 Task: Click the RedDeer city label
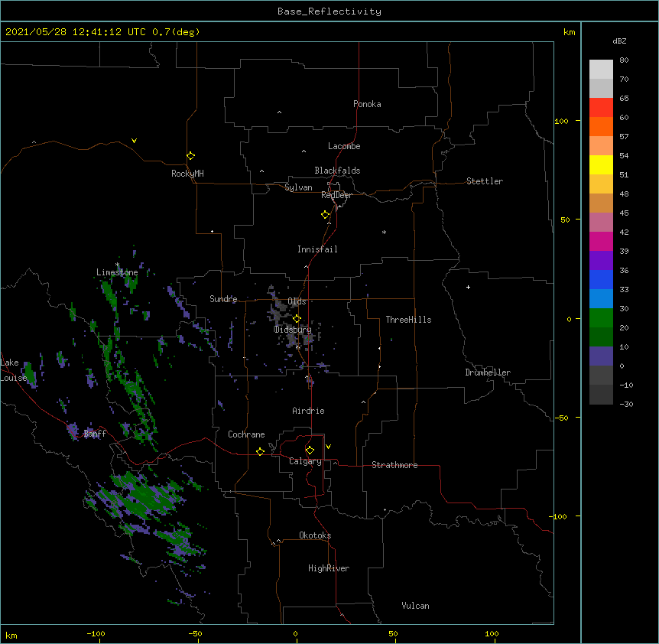pyautogui.click(x=336, y=195)
